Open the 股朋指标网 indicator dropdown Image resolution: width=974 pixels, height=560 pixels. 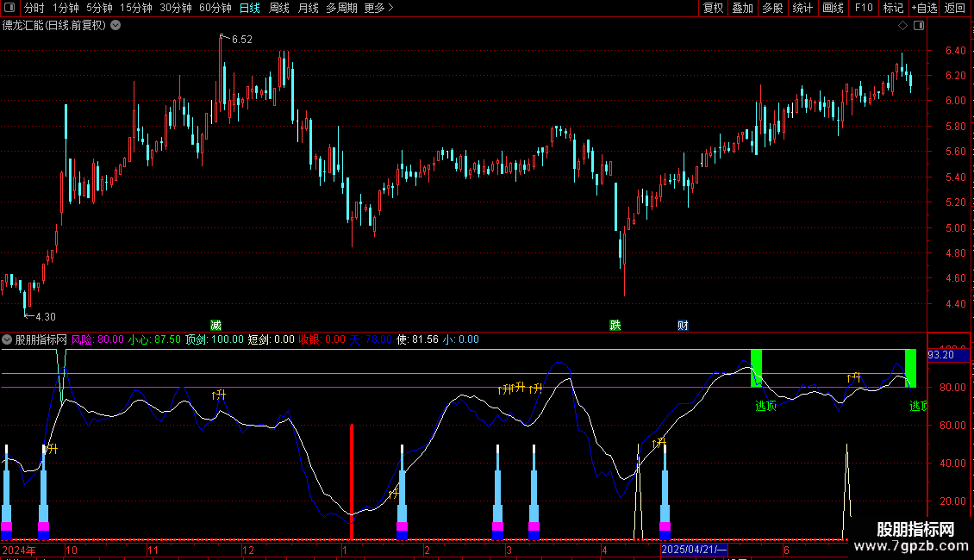(x=7, y=339)
